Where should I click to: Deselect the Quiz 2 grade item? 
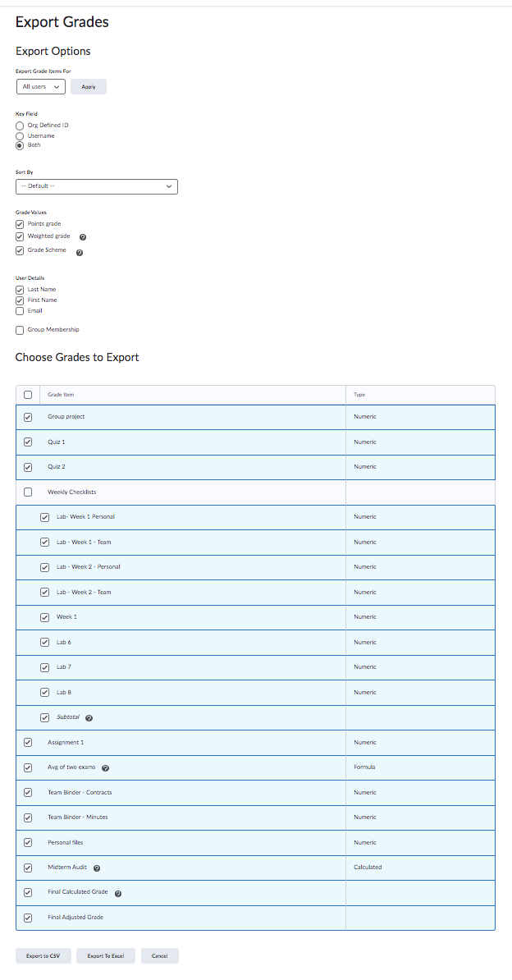tap(28, 467)
